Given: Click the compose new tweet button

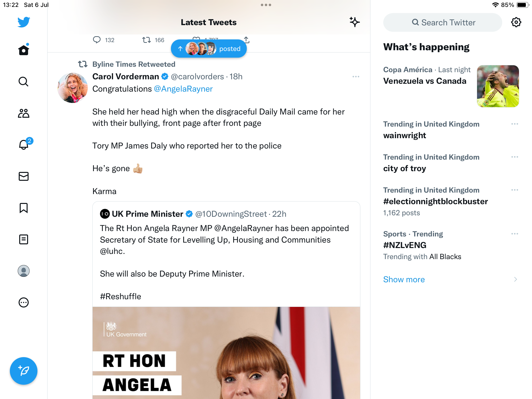Looking at the screenshot, I should tap(24, 371).
